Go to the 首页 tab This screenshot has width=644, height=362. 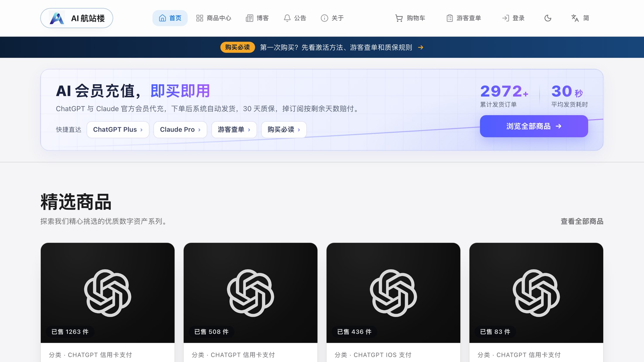click(170, 18)
